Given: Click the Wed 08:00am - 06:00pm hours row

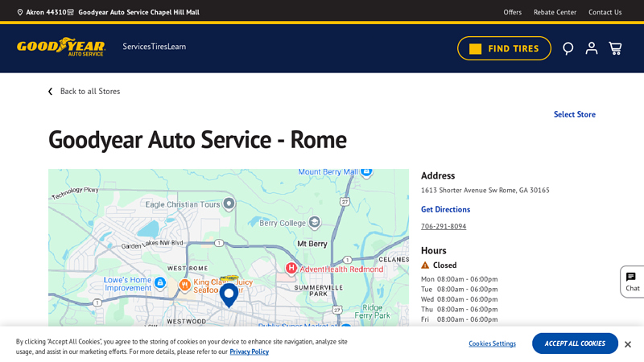Looking at the screenshot, I should (x=459, y=299).
